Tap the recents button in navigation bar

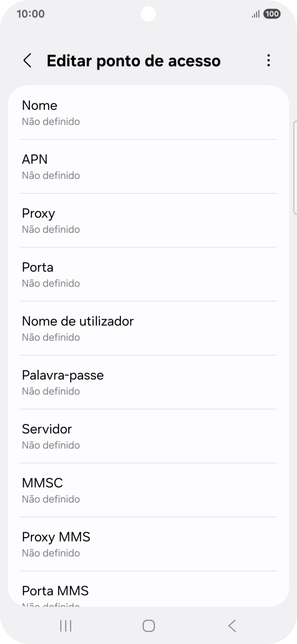(65, 626)
